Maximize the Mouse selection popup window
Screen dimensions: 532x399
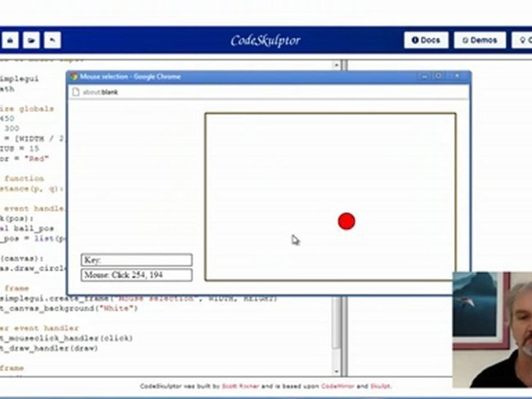click(438, 76)
